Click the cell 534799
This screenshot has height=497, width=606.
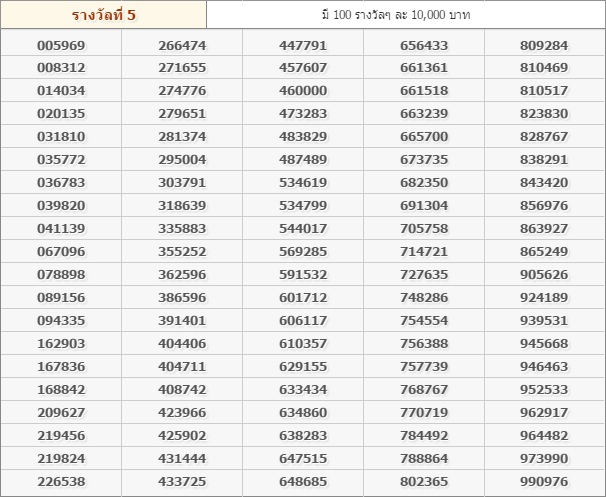click(303, 206)
